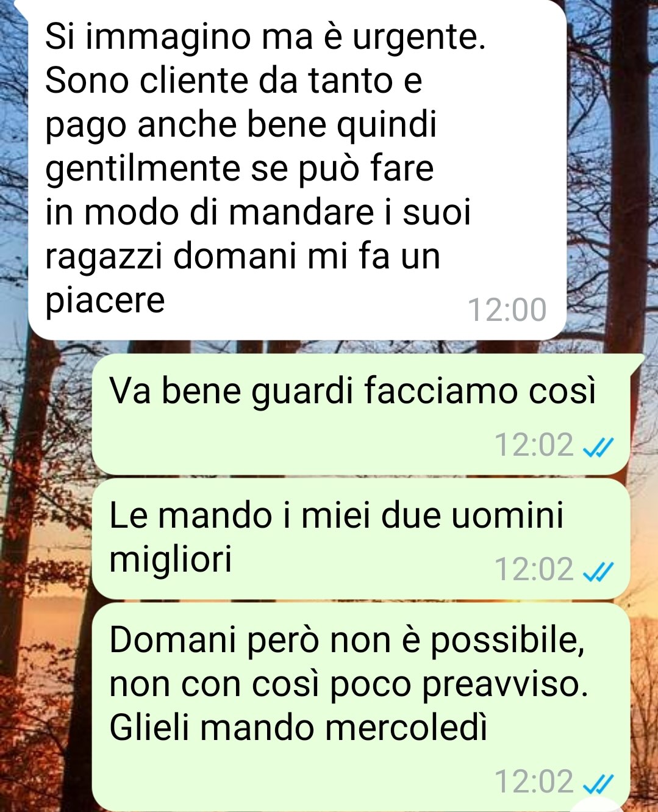The width and height of the screenshot is (658, 812).
Task: Select the message "Le mando i miei due uomini migliori"
Action: pos(361,539)
